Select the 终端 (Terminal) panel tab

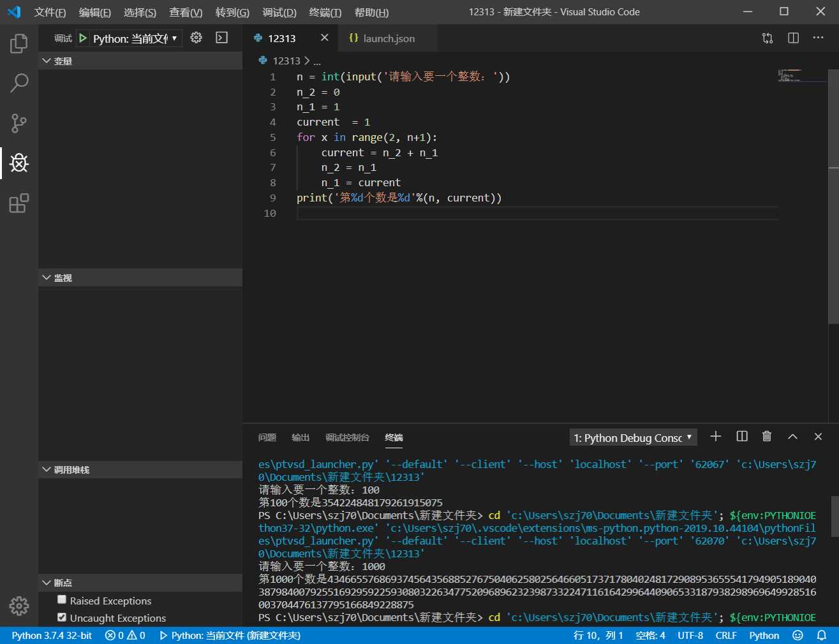tap(394, 437)
